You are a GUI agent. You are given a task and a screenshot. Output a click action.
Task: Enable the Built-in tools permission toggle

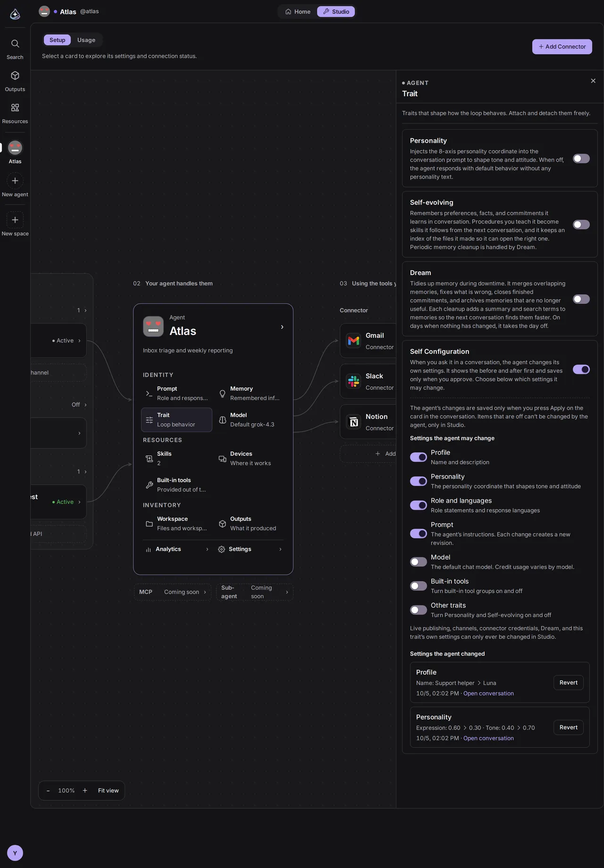[419, 586]
